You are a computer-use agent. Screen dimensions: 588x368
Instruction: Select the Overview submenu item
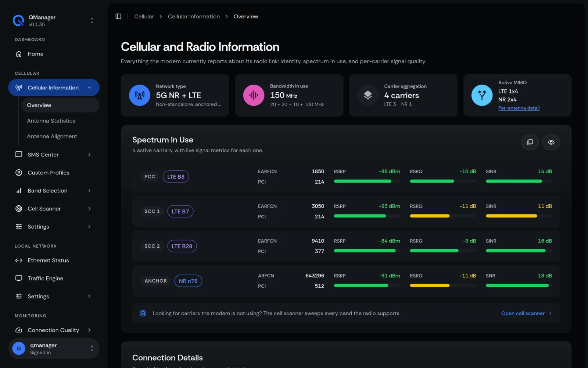tap(60, 105)
